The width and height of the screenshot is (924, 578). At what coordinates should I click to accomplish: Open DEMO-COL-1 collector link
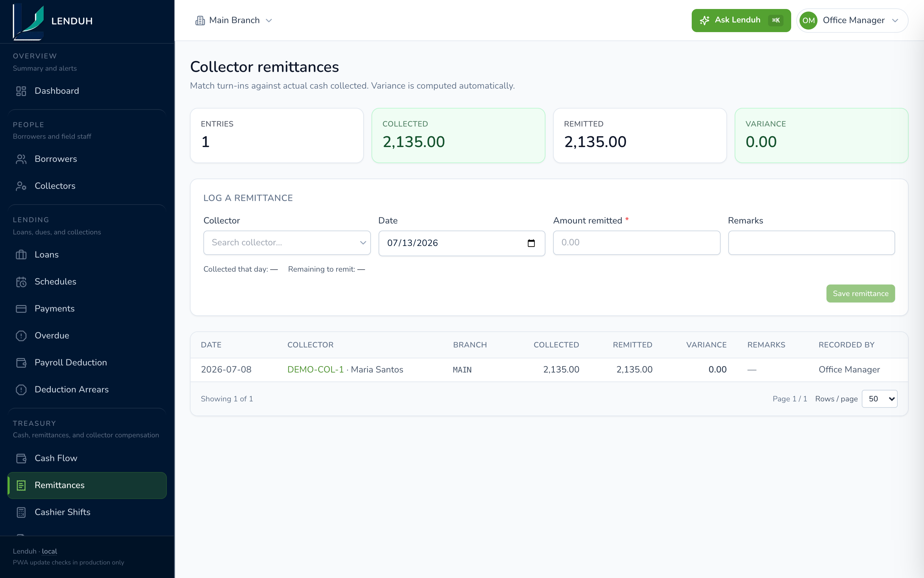click(x=315, y=370)
